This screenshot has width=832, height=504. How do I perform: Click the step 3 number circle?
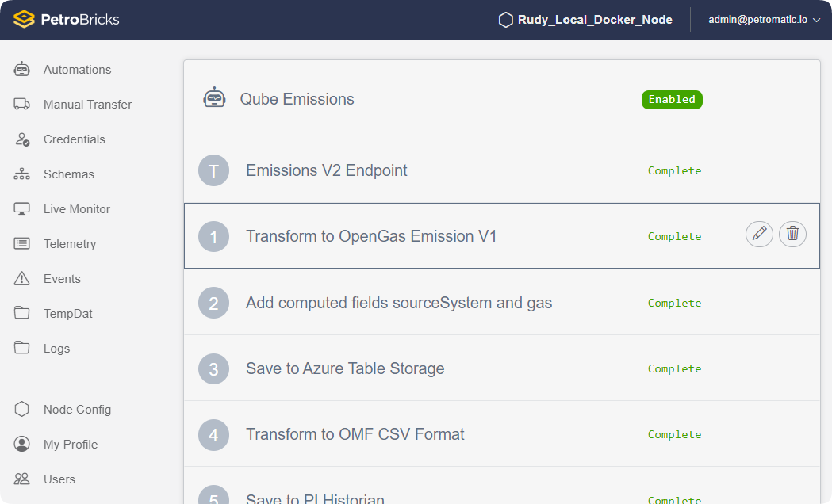(214, 368)
